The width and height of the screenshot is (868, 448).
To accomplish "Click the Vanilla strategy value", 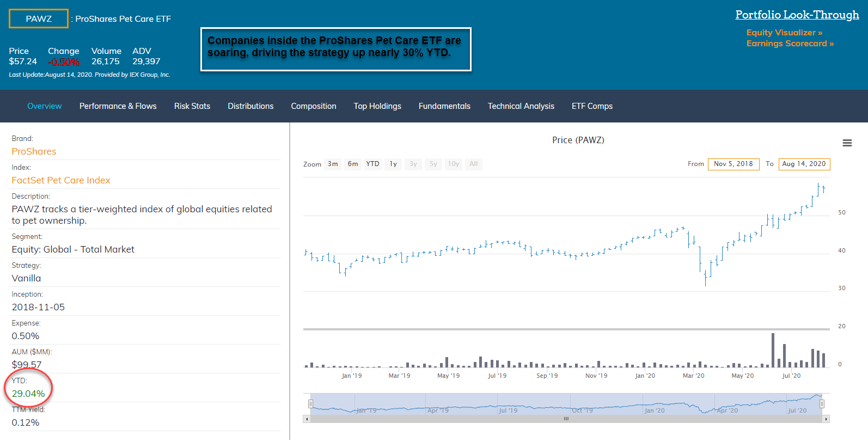I will [x=26, y=278].
